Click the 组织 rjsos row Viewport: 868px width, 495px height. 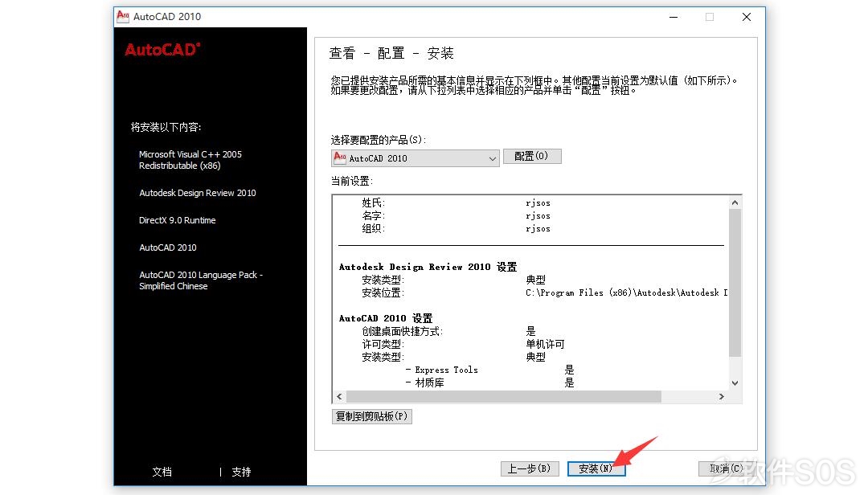click(x=456, y=228)
